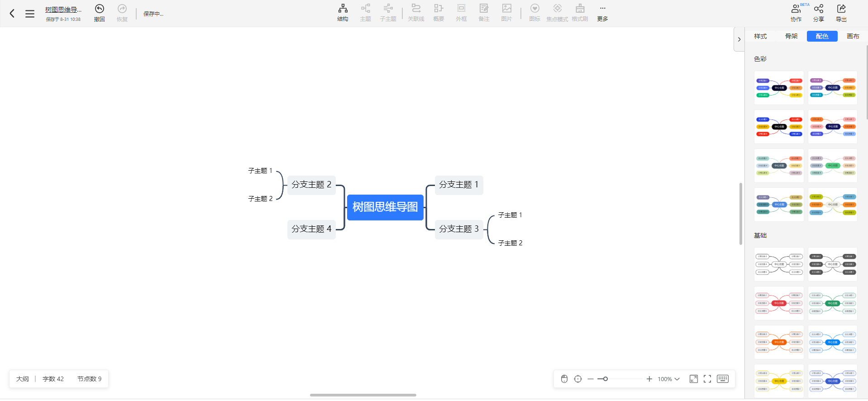
Task: Open the hamburger menu
Action: click(x=30, y=14)
